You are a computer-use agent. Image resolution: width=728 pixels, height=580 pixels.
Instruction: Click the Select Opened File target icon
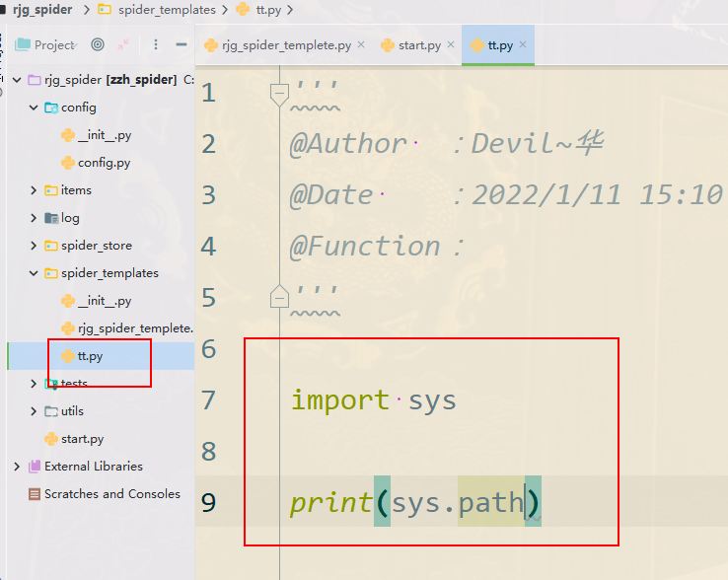point(97,44)
